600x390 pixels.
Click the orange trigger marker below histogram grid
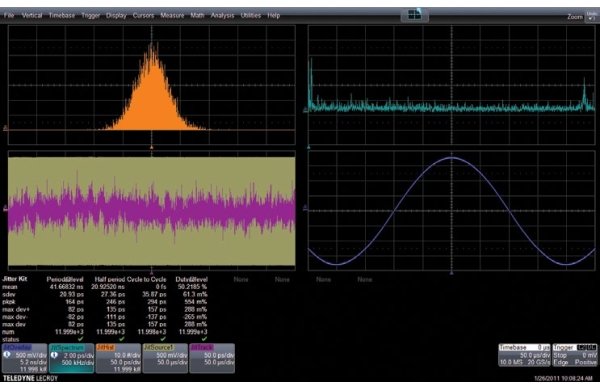152,147
